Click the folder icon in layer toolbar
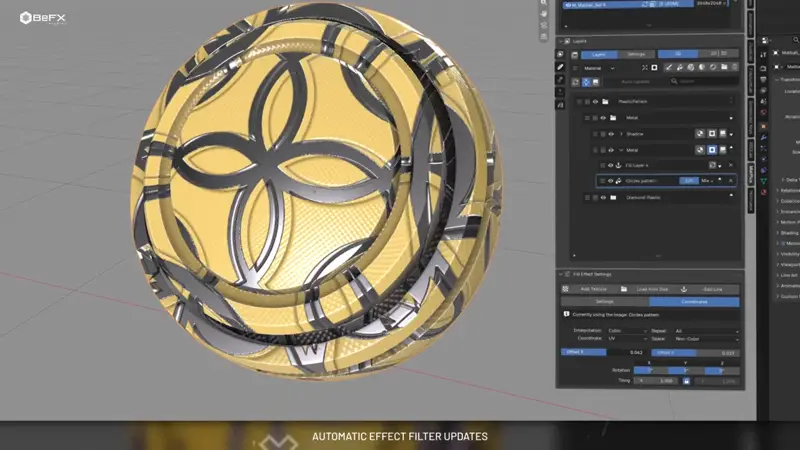 [724, 67]
